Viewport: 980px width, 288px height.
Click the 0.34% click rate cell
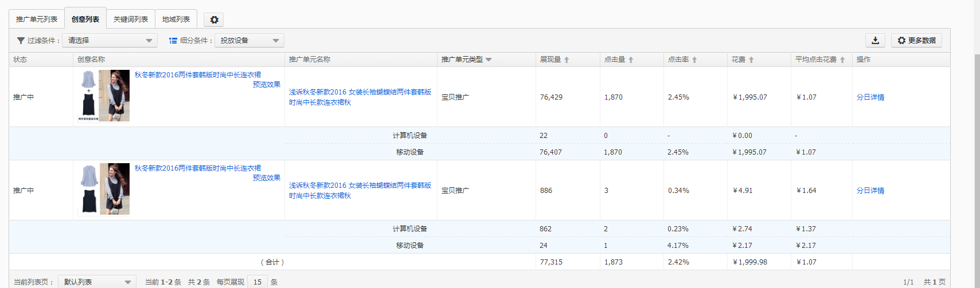[678, 191]
